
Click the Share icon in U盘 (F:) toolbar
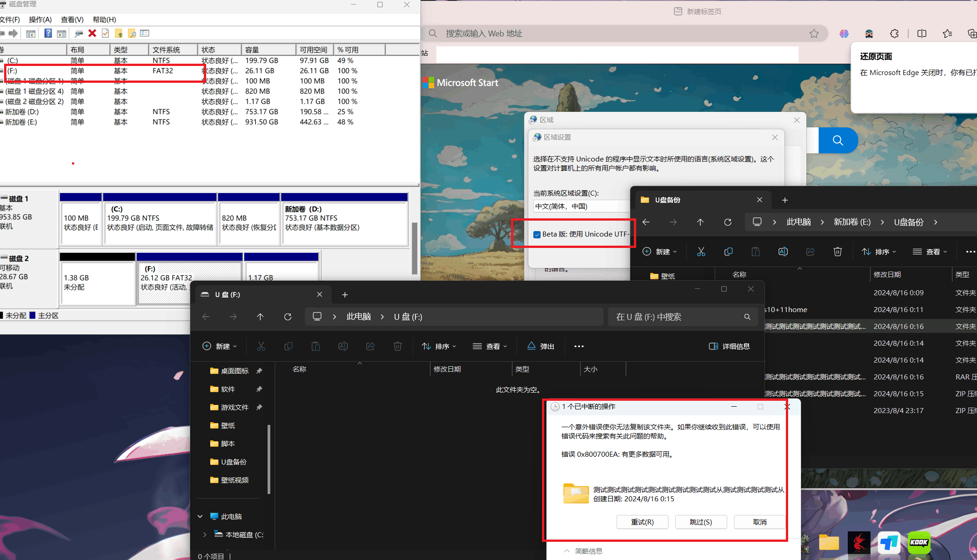(x=370, y=346)
